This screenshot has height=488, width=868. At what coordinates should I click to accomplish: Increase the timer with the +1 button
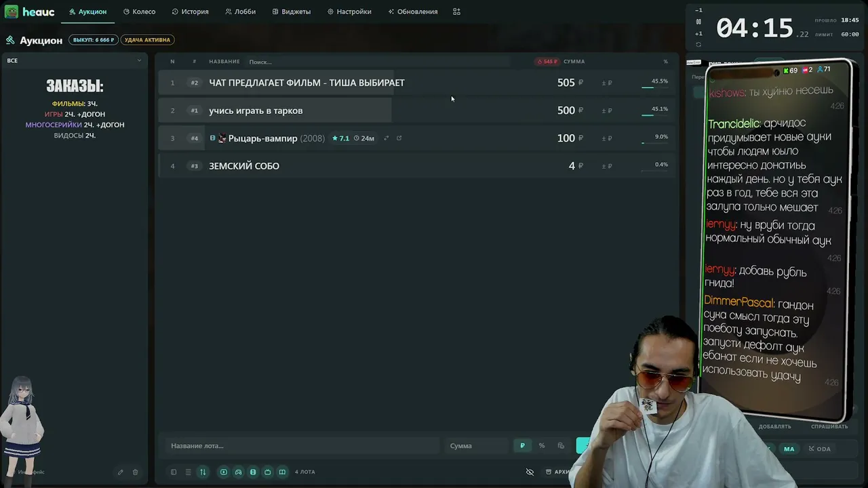(698, 34)
